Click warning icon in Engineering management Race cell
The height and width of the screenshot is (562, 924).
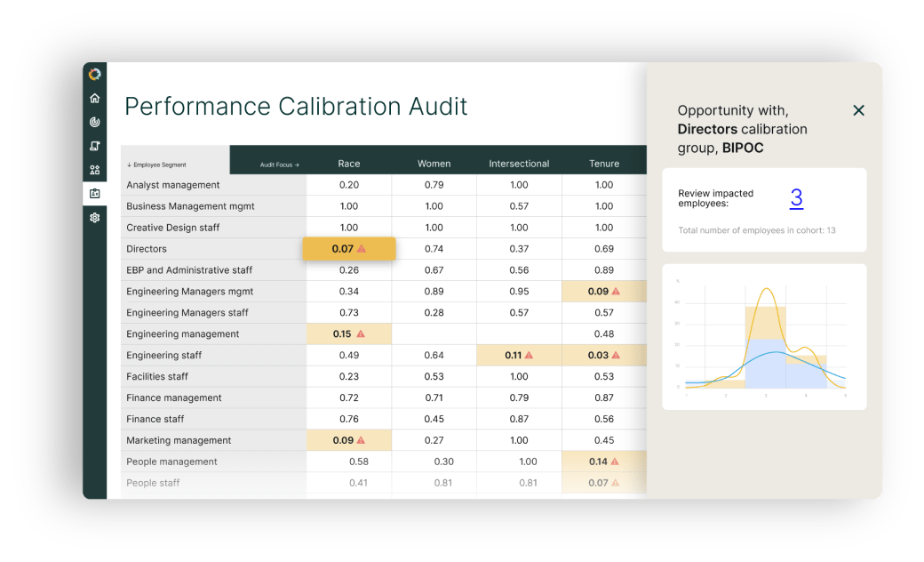361,333
